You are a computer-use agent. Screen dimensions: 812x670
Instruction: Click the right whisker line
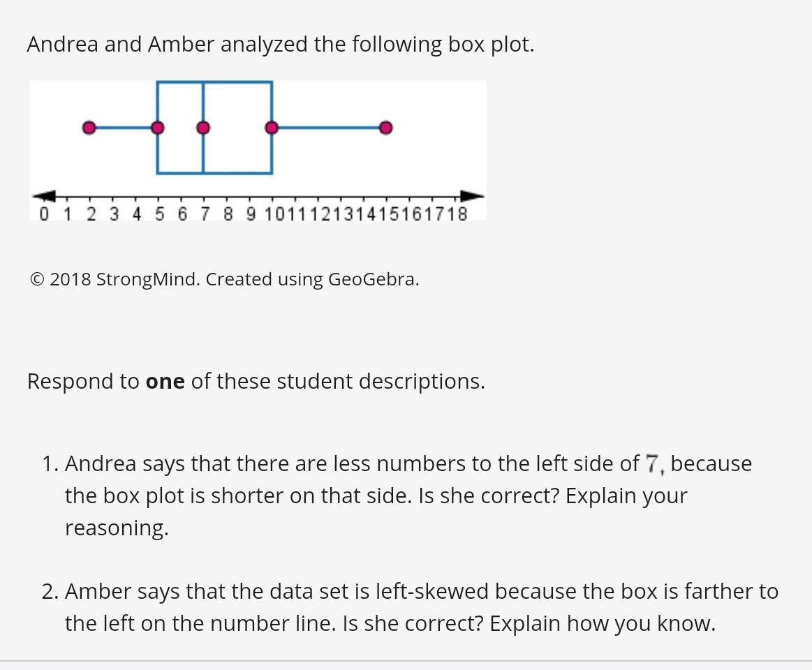pos(328,128)
